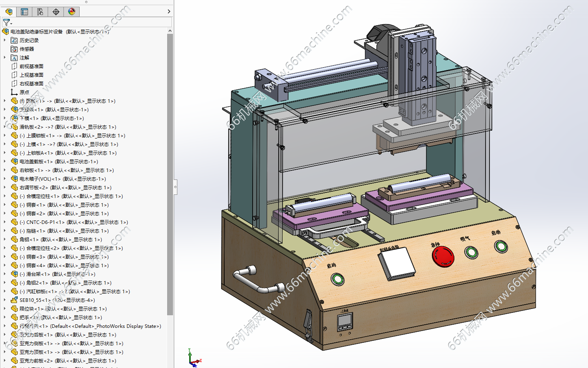Select the 右视基准面 plane icon
This screenshot has width=588, height=368.
(x=14, y=83)
